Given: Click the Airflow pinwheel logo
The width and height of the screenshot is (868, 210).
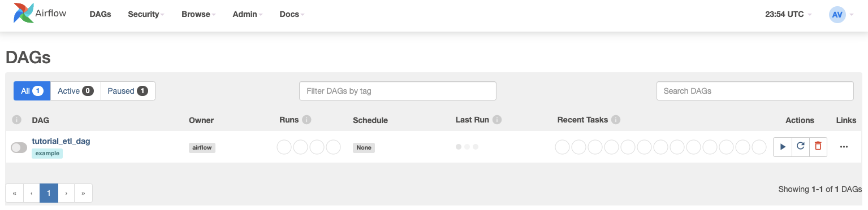Looking at the screenshot, I should (x=24, y=14).
